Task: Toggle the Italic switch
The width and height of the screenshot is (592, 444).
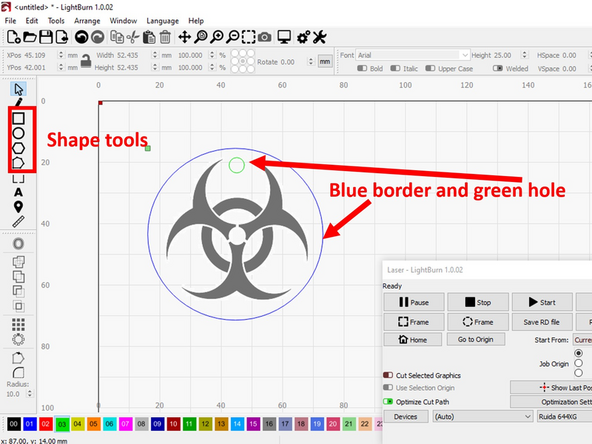Action: tap(395, 68)
